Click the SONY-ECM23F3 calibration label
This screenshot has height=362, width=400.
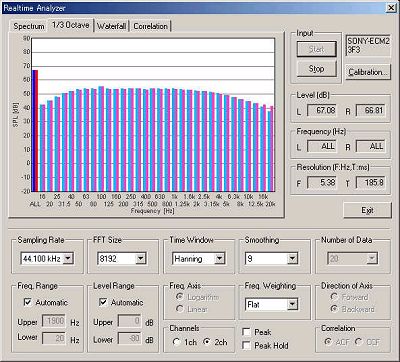click(x=368, y=46)
